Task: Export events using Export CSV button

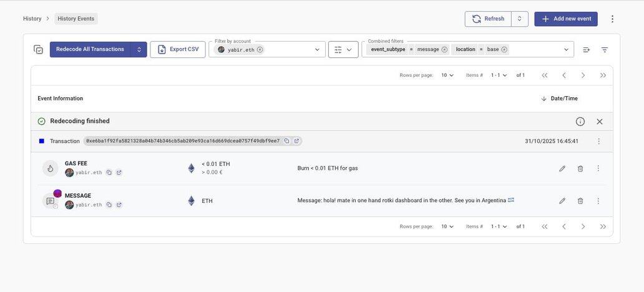Action: click(x=178, y=50)
